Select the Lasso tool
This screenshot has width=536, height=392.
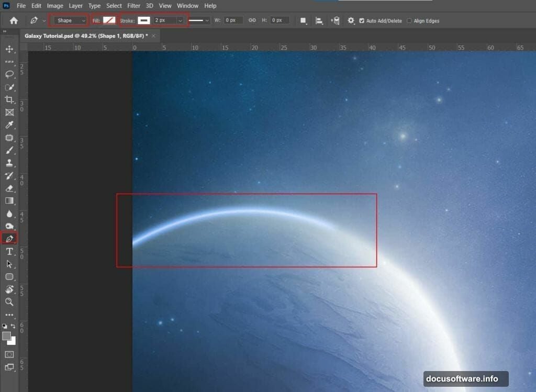coord(8,74)
